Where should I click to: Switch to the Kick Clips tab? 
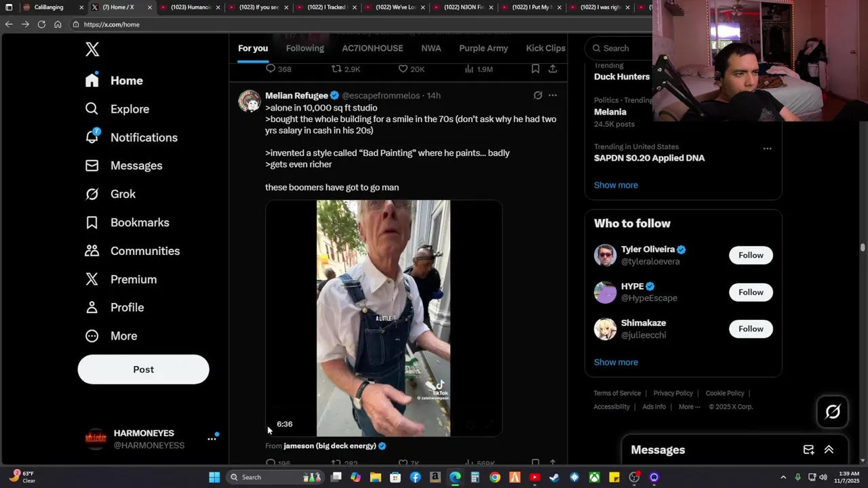(545, 48)
